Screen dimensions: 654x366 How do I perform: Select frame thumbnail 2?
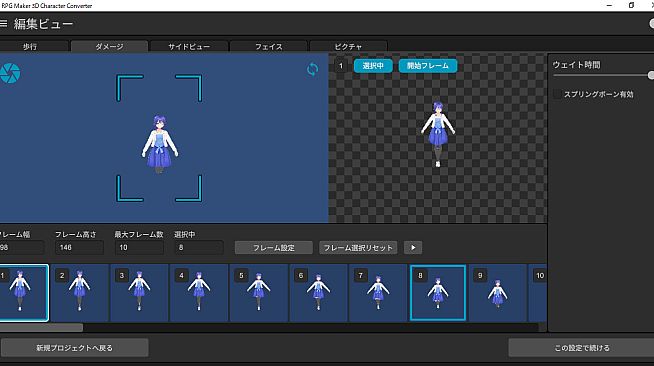pyautogui.click(x=80, y=293)
